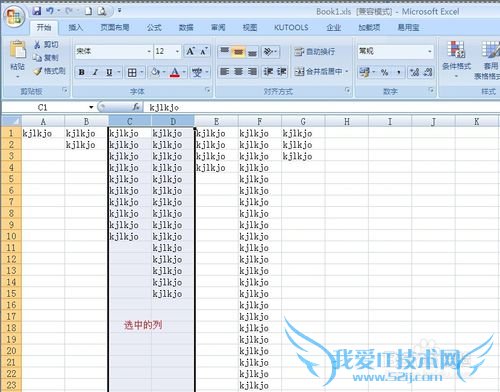Create new workbook from quick access toolbar

(x=88, y=11)
